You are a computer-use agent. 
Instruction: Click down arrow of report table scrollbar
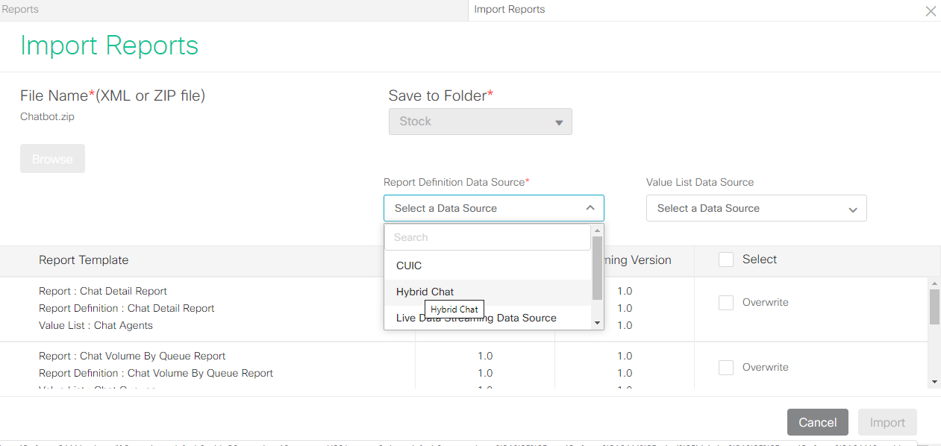(935, 381)
